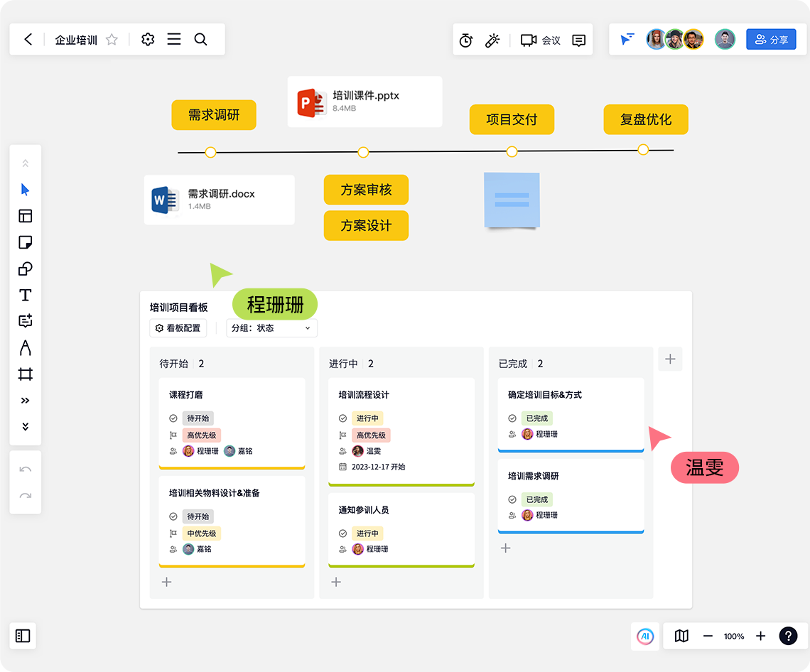Toggle completion check on 培训需求调研 card
The height and width of the screenshot is (672, 810).
(512, 499)
